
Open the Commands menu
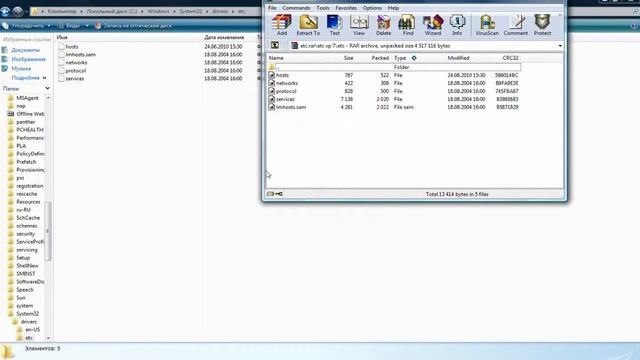click(x=296, y=8)
